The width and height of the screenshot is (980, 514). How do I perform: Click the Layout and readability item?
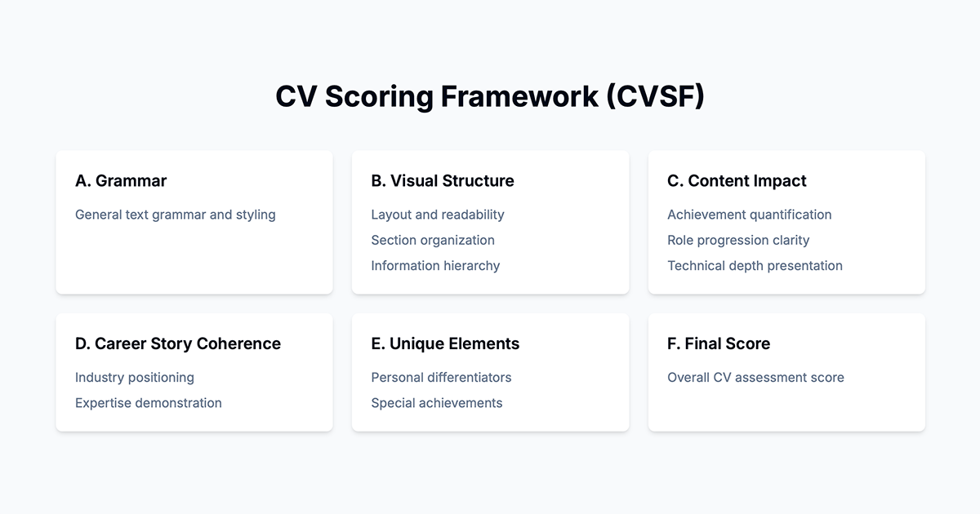438,215
